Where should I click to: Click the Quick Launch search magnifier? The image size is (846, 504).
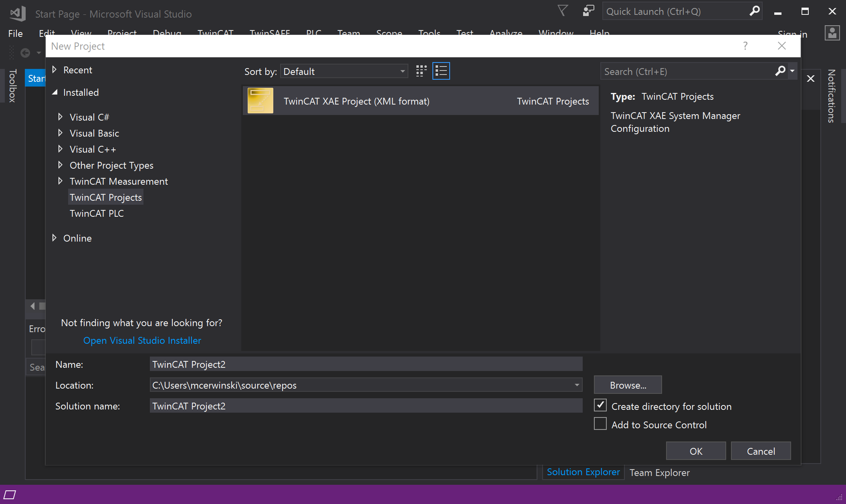pos(754,11)
